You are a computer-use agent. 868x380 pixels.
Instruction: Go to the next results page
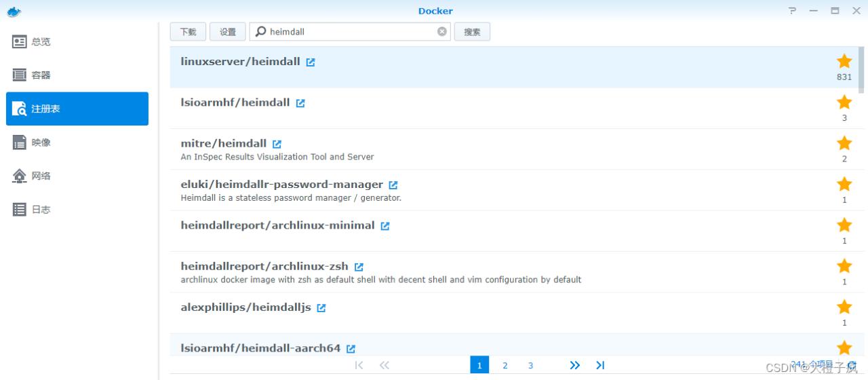575,365
